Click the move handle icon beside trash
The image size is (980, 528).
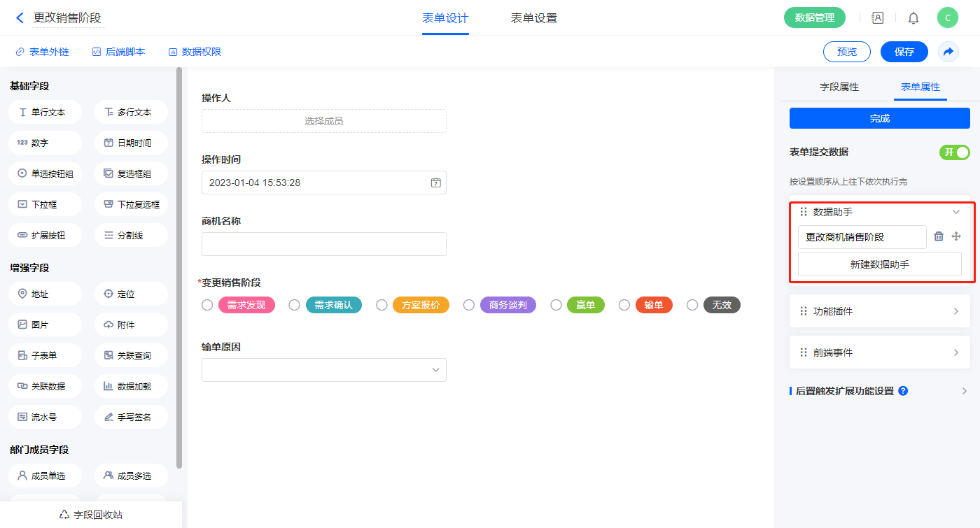[x=956, y=237]
